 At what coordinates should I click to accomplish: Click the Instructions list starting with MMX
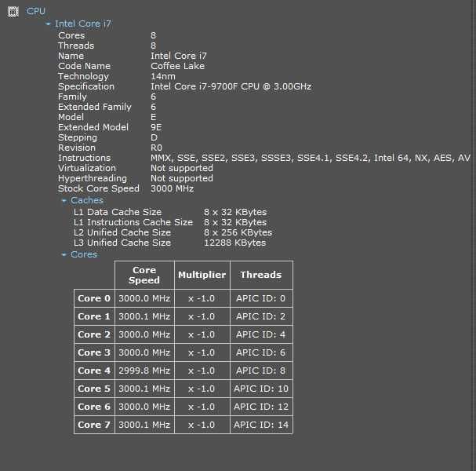click(311, 158)
